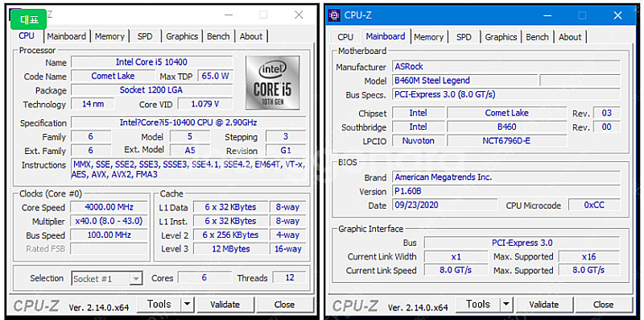The image size is (644, 320).
Task: Click Close button in right Mainboard window
Action: 603,305
